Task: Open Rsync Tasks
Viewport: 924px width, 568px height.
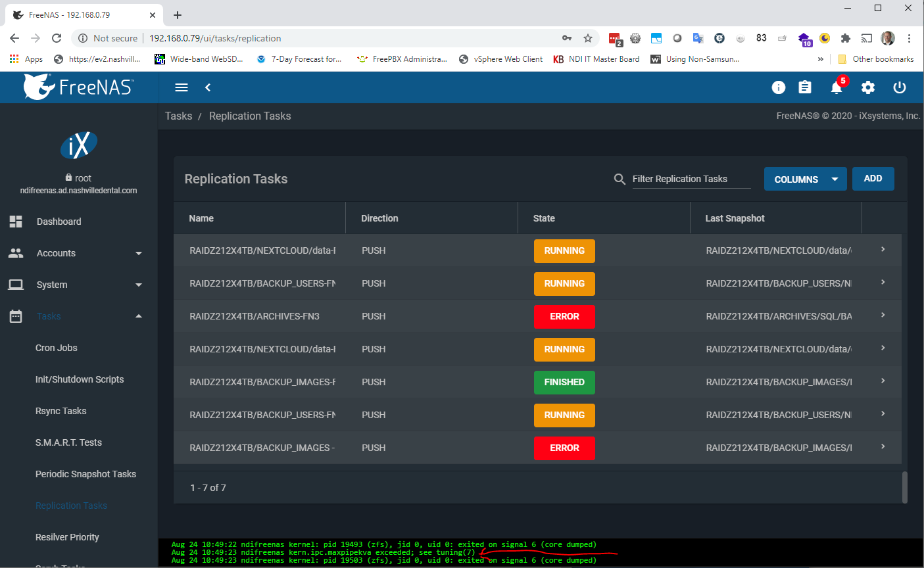Action: pyautogui.click(x=61, y=411)
